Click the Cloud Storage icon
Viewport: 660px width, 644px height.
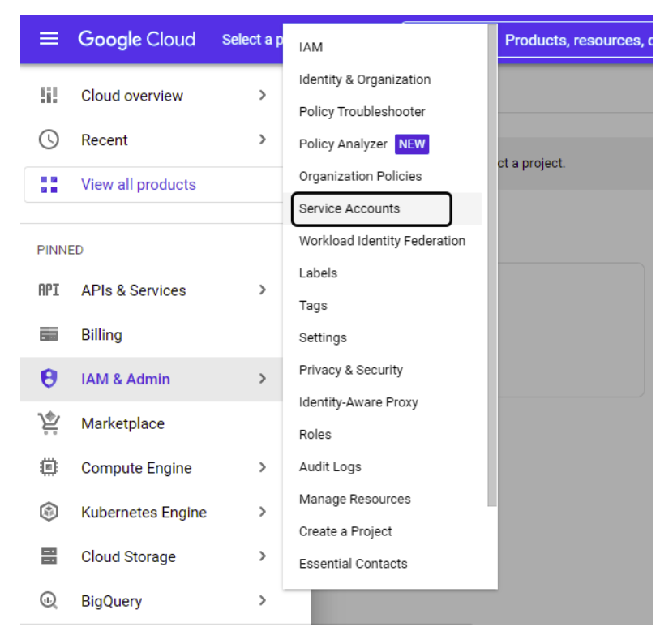49,556
